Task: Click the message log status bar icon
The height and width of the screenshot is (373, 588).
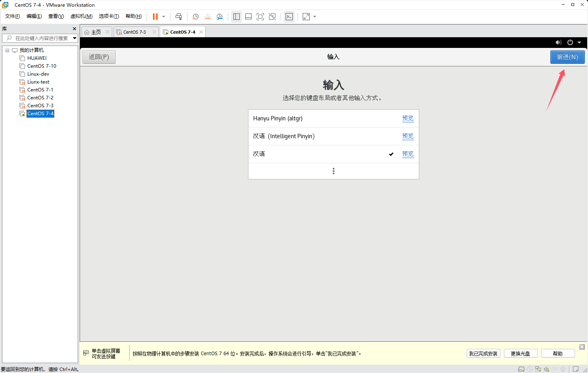Action: [x=576, y=369]
